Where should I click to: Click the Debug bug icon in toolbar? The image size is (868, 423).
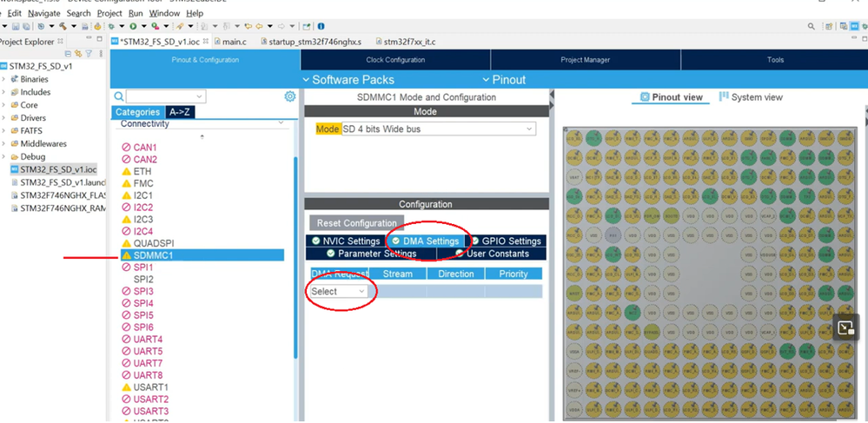tap(111, 26)
